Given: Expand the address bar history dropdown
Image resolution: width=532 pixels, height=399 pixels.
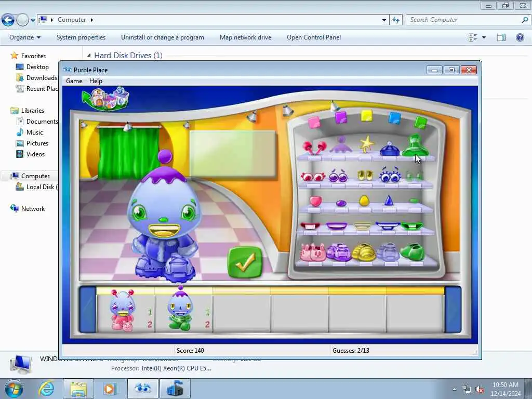Looking at the screenshot, I should coord(384,20).
